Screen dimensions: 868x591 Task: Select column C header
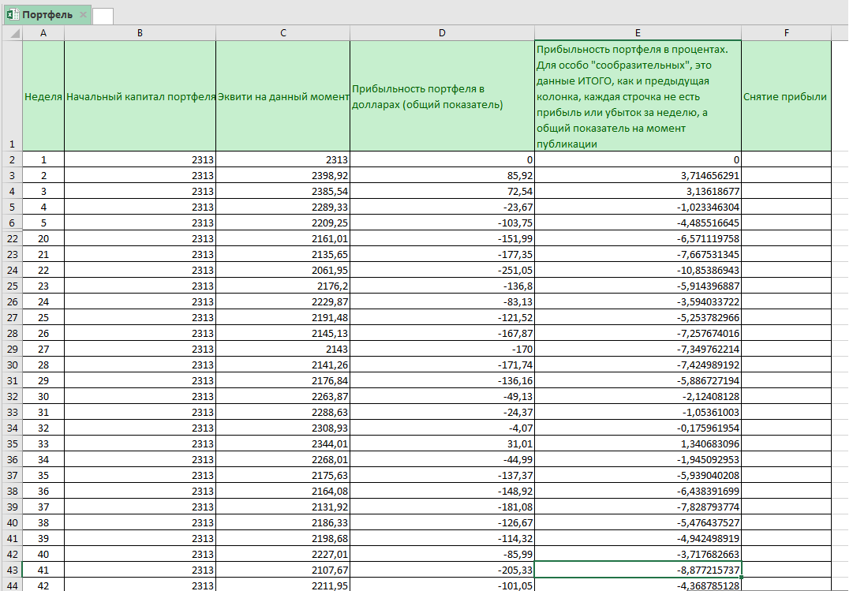282,33
